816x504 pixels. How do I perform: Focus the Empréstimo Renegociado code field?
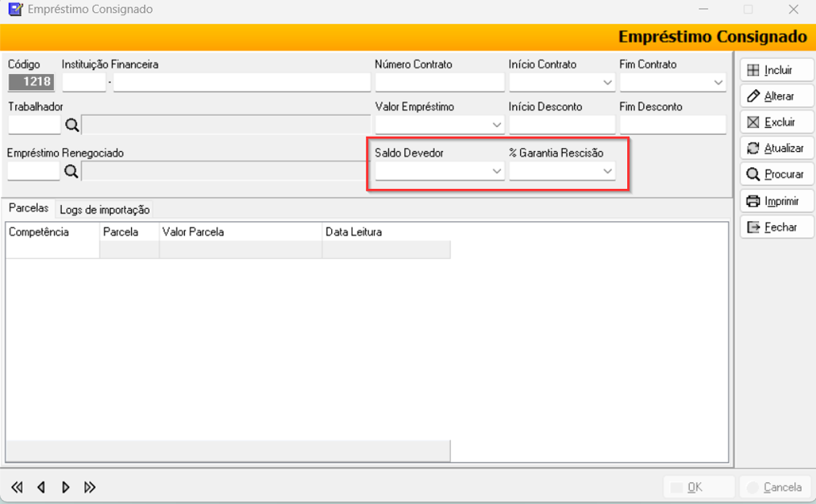click(x=33, y=171)
